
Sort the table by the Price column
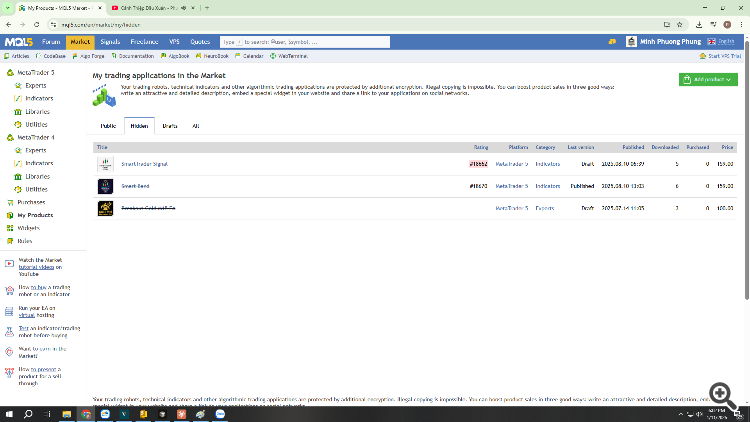pos(727,147)
